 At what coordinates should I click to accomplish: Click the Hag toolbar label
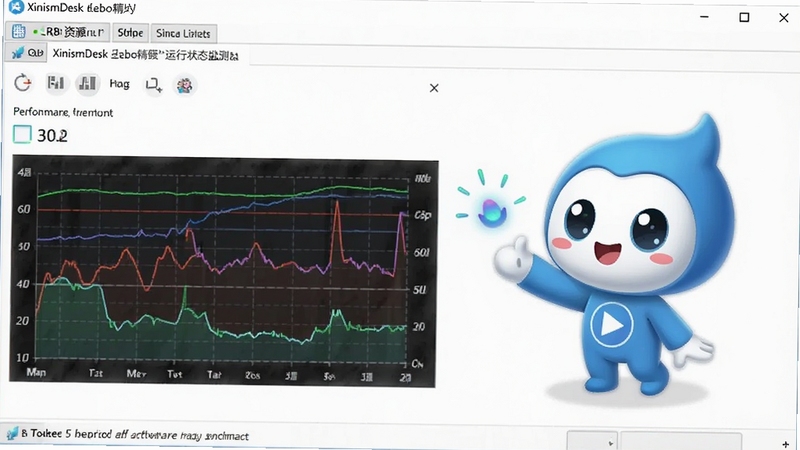(x=119, y=84)
